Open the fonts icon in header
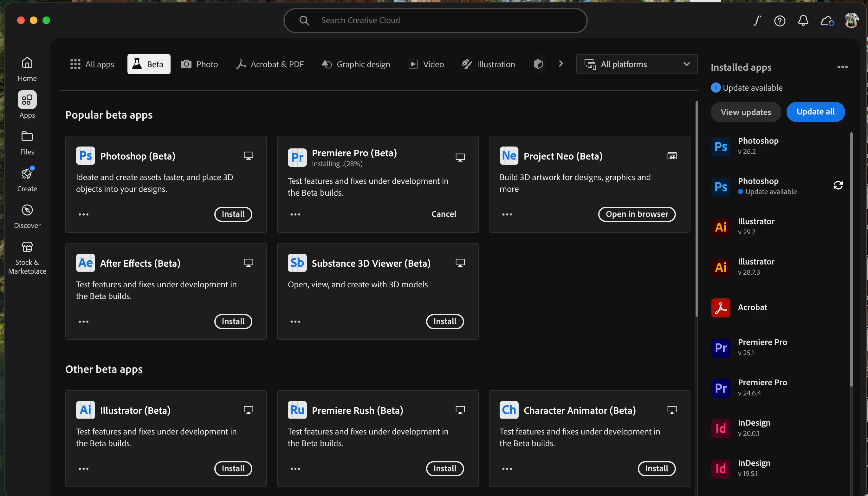Viewport: 868px width, 496px height. click(x=757, y=21)
